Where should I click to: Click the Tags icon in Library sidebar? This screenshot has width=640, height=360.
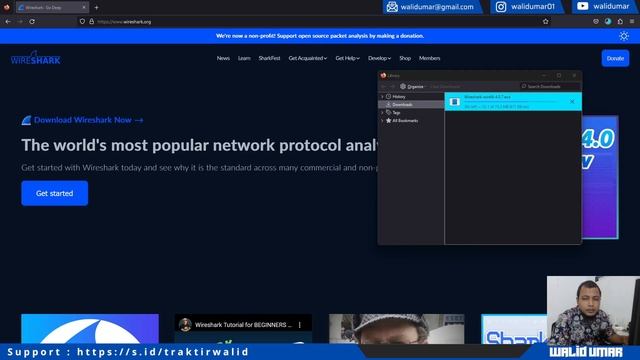[389, 112]
